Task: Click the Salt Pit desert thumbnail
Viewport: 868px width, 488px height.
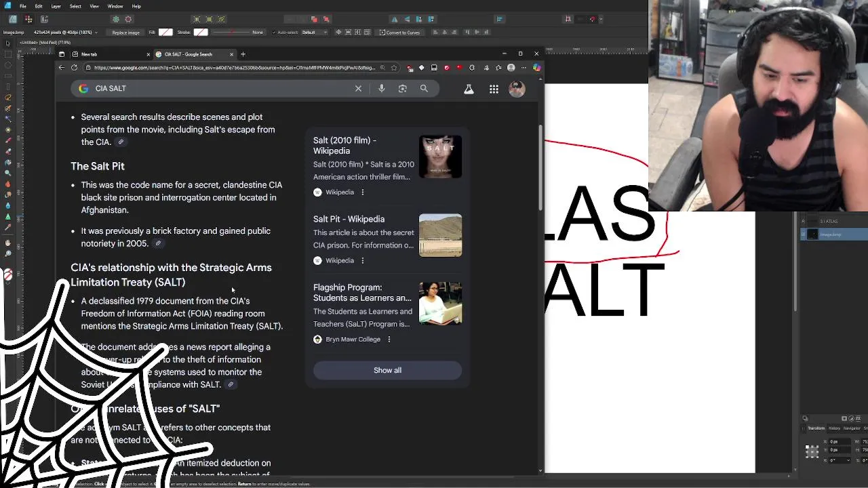Action: tap(440, 235)
